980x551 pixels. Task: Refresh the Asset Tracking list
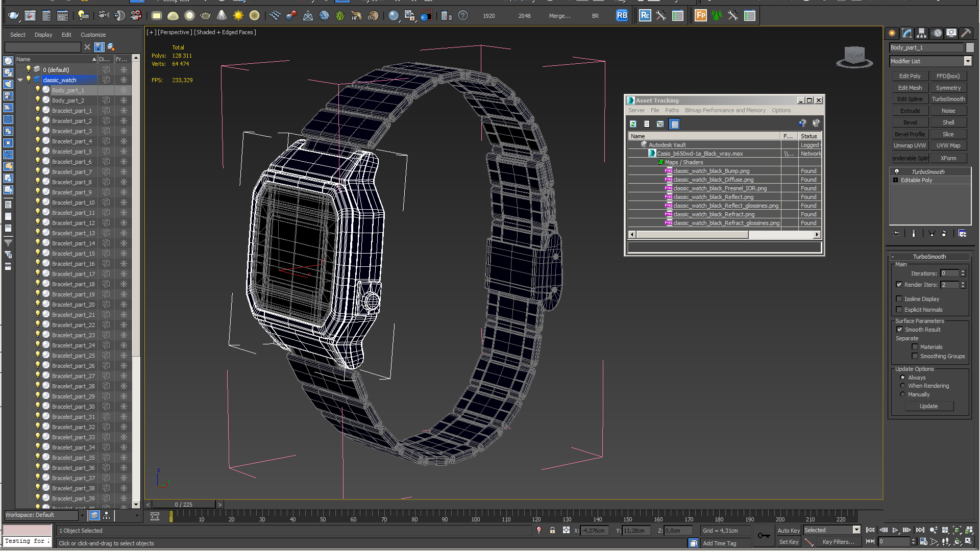pos(633,124)
